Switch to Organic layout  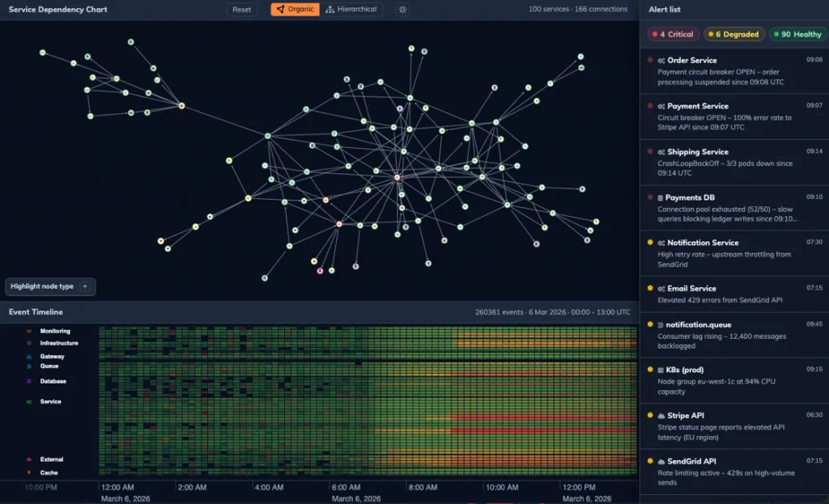coord(295,9)
